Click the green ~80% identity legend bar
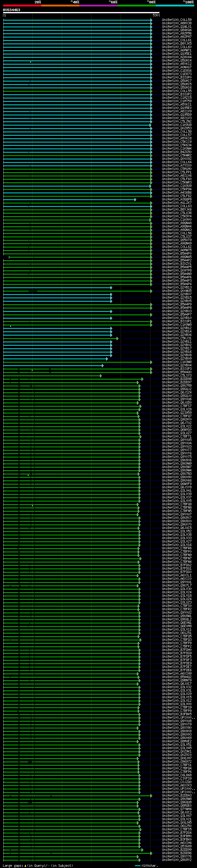 click(x=137, y=6)
